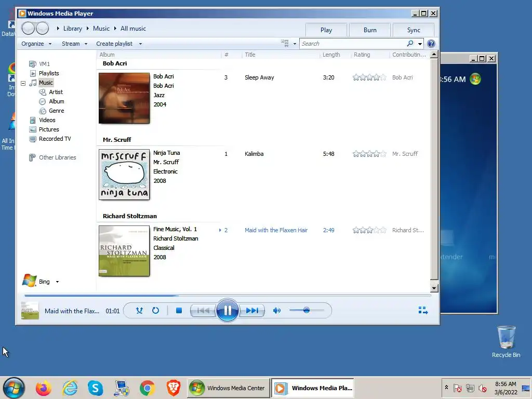Open the Stream menu
The width and height of the screenshot is (532, 399).
pyautogui.click(x=74, y=44)
